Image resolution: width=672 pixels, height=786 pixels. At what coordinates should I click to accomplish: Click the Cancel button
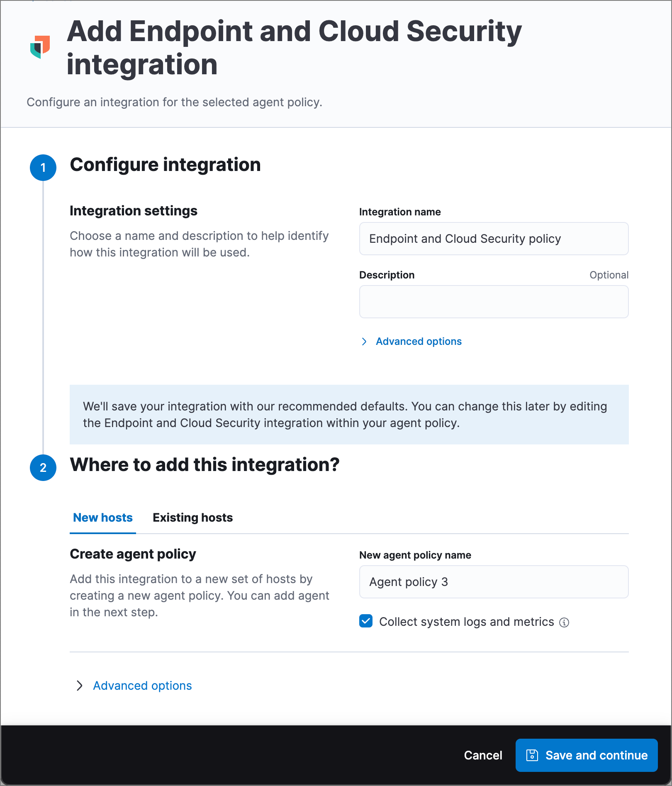[482, 755]
